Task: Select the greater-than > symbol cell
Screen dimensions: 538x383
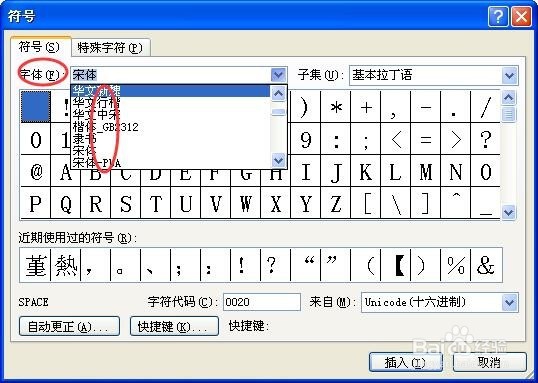Action: 456,139
